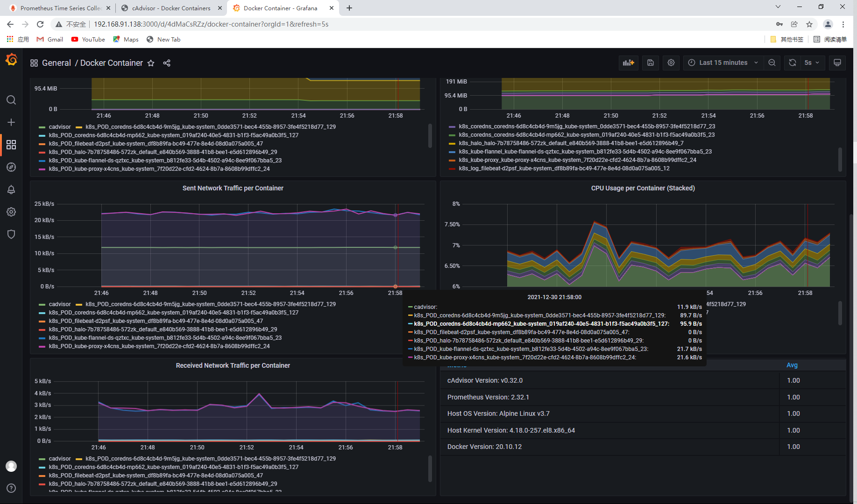Toggle k8s_POD_kube-proxy-x4cns series in Sent Network legend
This screenshot has width=857, height=504.
point(159,346)
